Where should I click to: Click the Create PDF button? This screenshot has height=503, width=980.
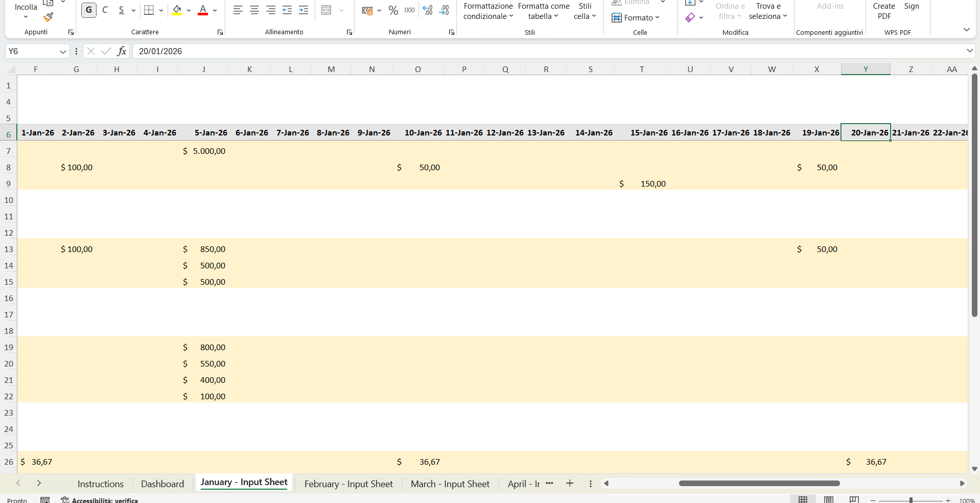coord(883,11)
